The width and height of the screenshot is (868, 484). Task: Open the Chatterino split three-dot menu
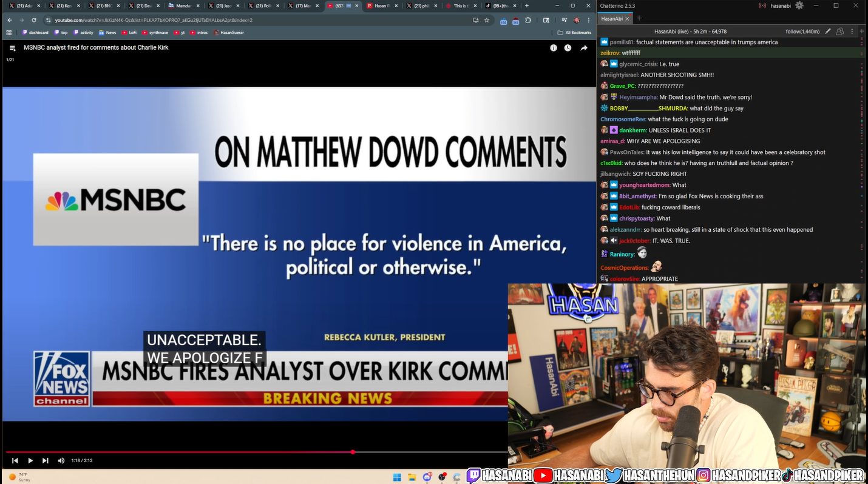(x=852, y=32)
